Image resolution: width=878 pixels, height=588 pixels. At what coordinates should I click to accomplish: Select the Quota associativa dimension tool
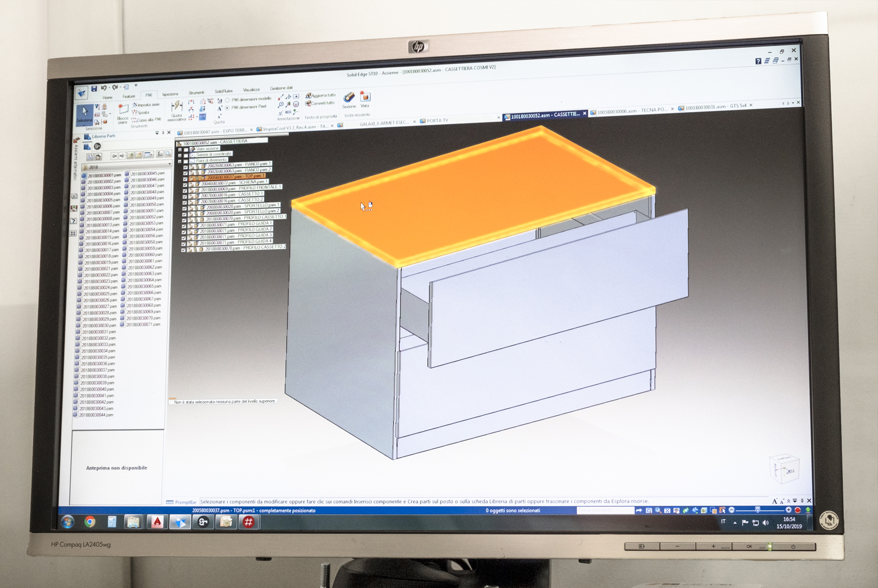point(177,111)
